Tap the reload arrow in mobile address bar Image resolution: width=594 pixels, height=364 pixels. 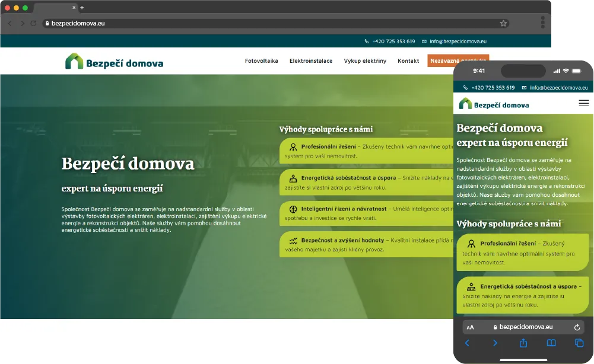click(x=577, y=327)
